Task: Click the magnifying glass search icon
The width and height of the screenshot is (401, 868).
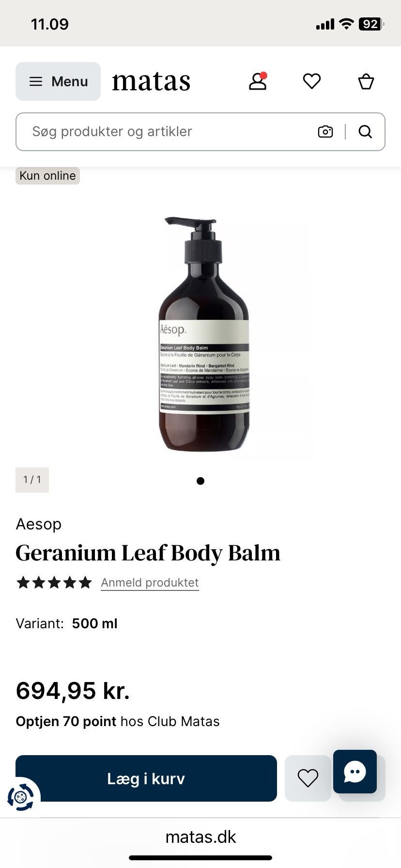Action: 365,132
